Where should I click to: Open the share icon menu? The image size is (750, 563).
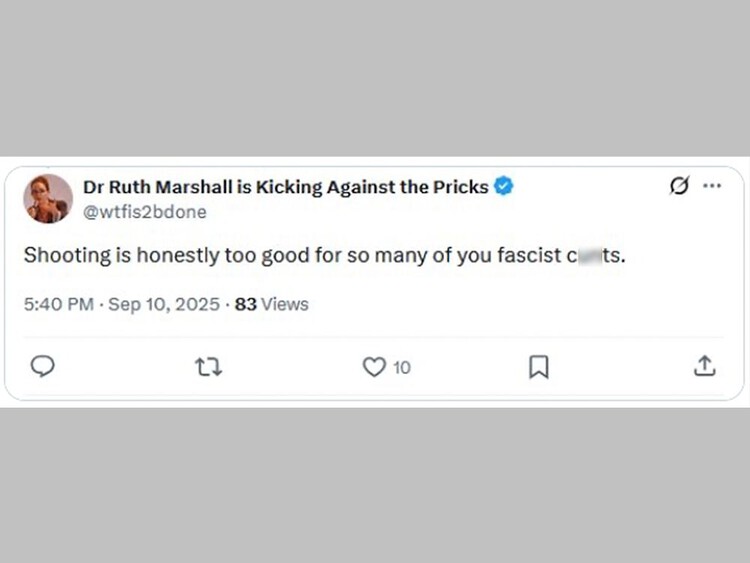[x=704, y=367]
